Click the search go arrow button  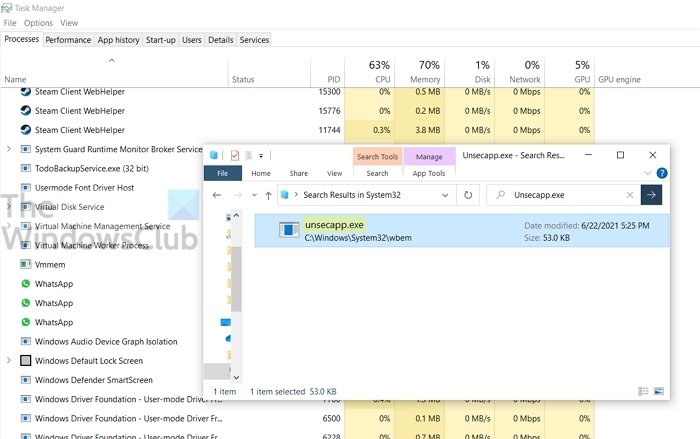651,195
